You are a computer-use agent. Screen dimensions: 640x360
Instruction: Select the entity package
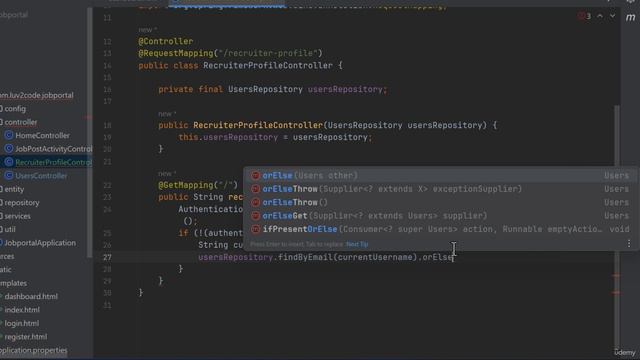click(x=14, y=189)
